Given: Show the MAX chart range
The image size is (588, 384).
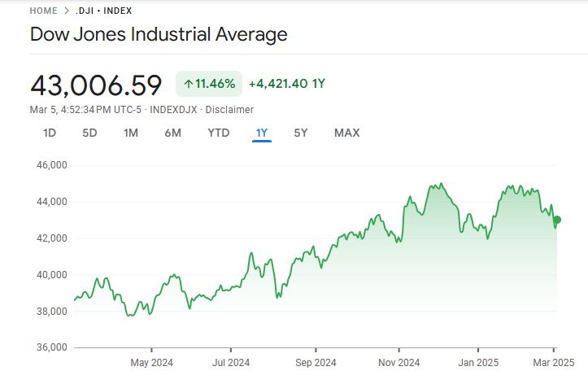Looking at the screenshot, I should tap(347, 133).
